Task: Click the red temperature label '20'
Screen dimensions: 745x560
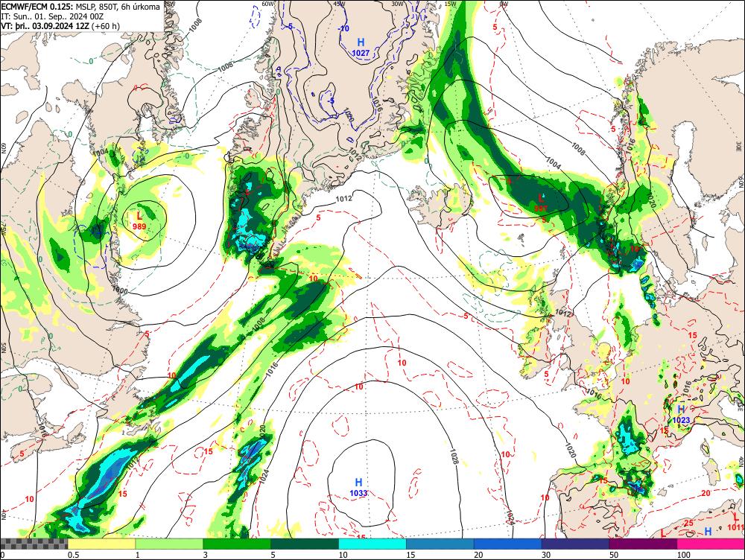Action: pyautogui.click(x=706, y=494)
